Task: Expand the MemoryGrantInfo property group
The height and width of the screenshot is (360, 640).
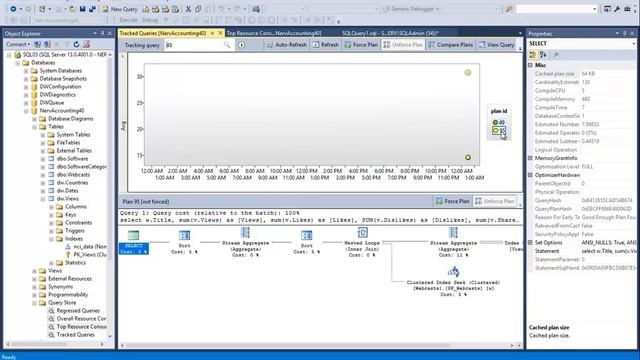Action: [530, 158]
